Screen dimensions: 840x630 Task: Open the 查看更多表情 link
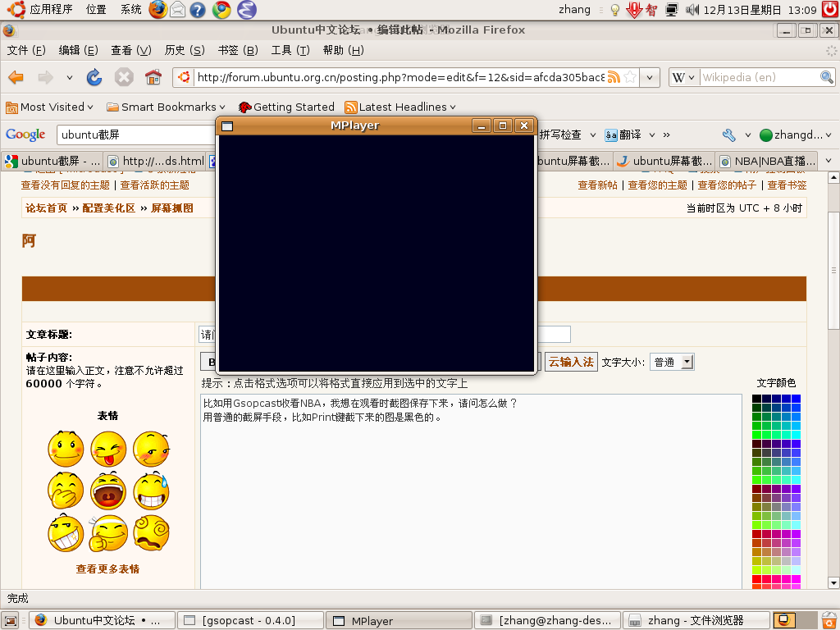107,569
